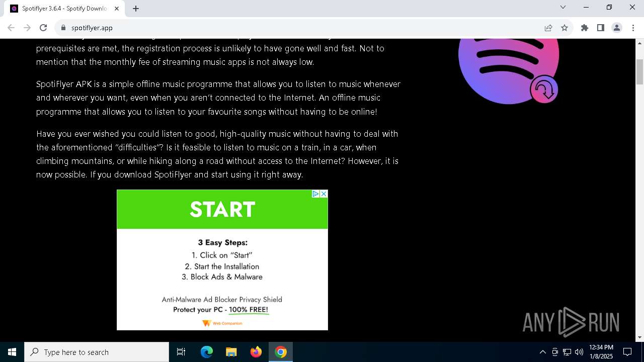Viewport: 644px width, 362px height.
Task: Click the scrollbar down arrow
Action: coord(640,337)
